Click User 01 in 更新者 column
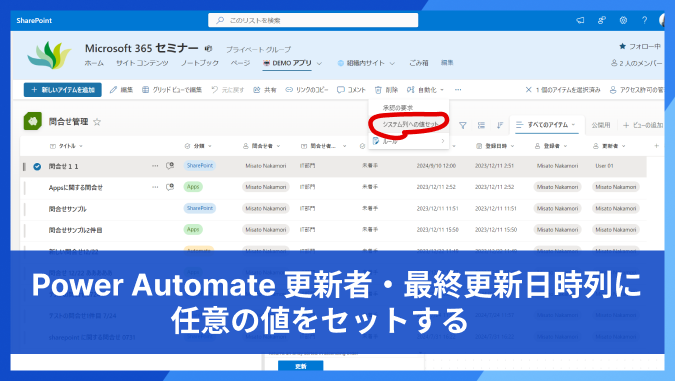 (x=604, y=166)
